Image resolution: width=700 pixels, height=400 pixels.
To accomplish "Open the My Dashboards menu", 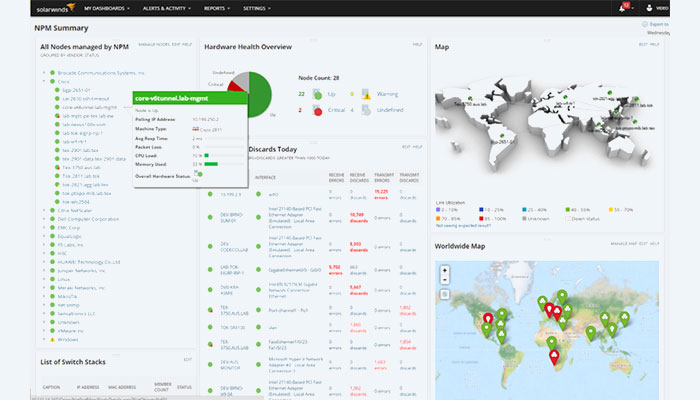I will 107,8.
